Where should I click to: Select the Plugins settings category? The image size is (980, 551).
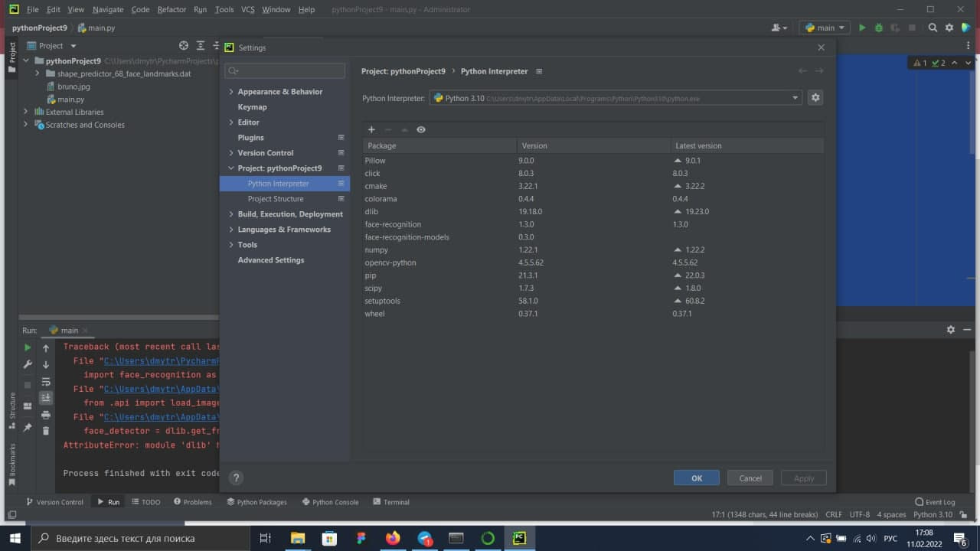point(250,138)
